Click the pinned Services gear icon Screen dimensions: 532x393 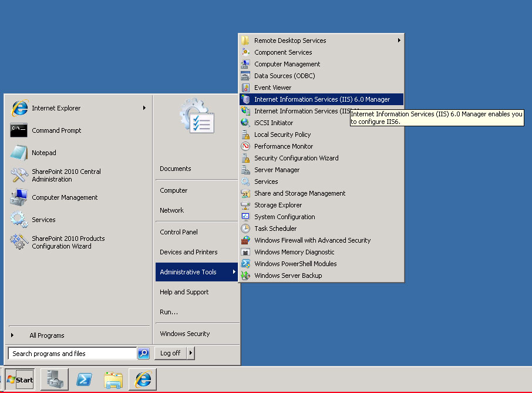(19, 220)
